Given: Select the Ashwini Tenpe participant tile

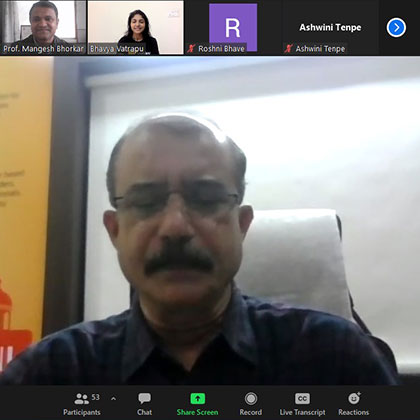Looking at the screenshot, I should tap(330, 27).
